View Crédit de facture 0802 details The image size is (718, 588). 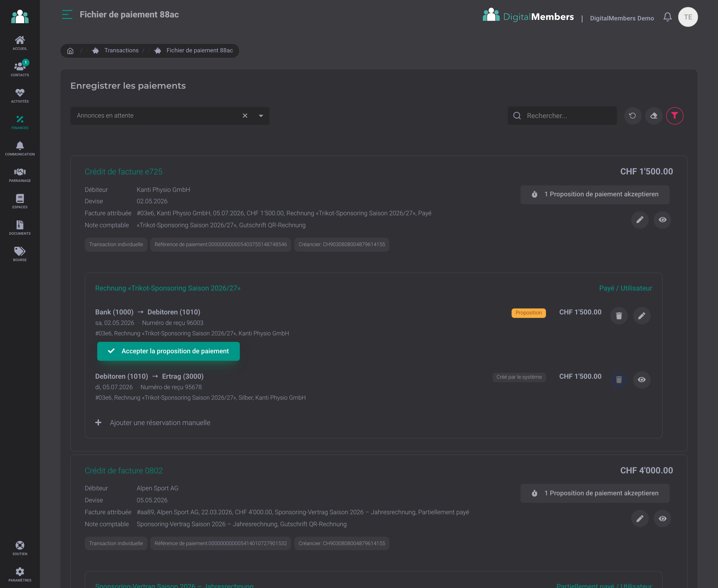coord(662,518)
